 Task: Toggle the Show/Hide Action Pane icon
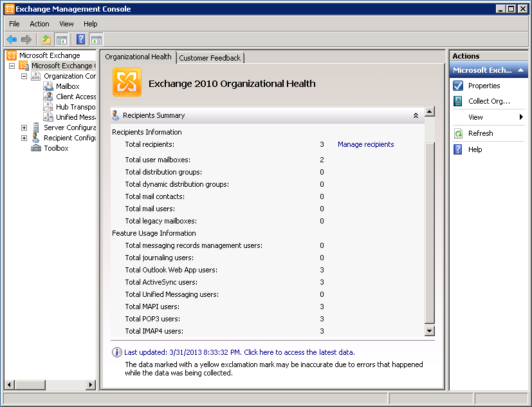[x=96, y=40]
